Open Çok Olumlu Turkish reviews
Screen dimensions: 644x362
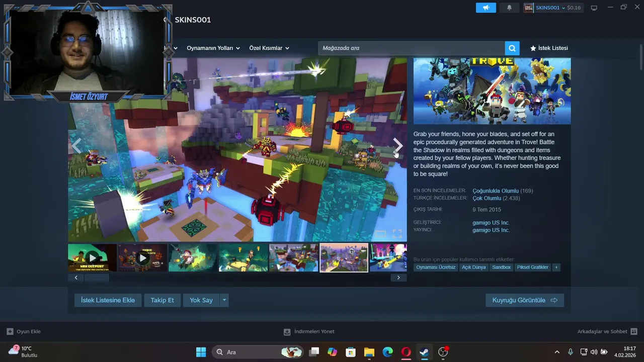(x=487, y=199)
